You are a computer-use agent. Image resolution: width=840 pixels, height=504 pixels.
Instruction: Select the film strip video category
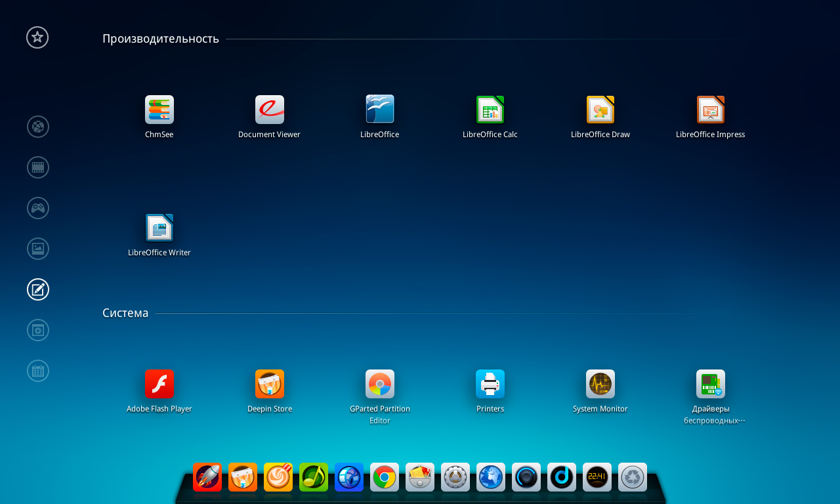point(38,167)
